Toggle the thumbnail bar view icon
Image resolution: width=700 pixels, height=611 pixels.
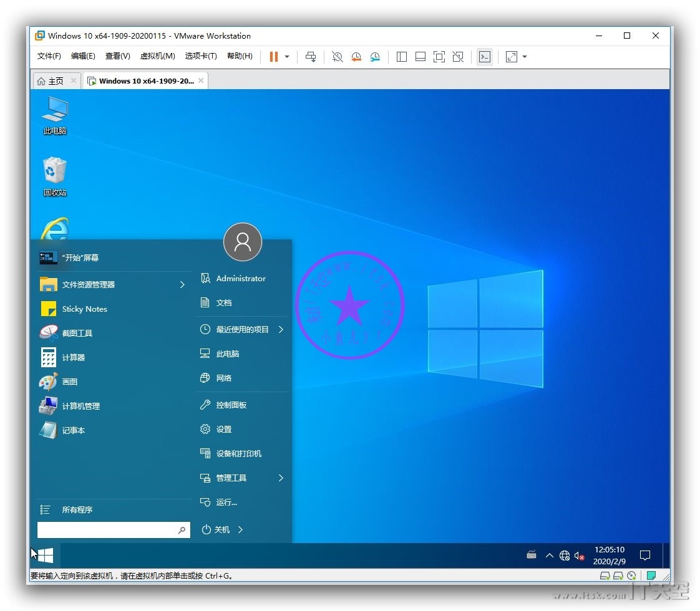pyautogui.click(x=420, y=57)
